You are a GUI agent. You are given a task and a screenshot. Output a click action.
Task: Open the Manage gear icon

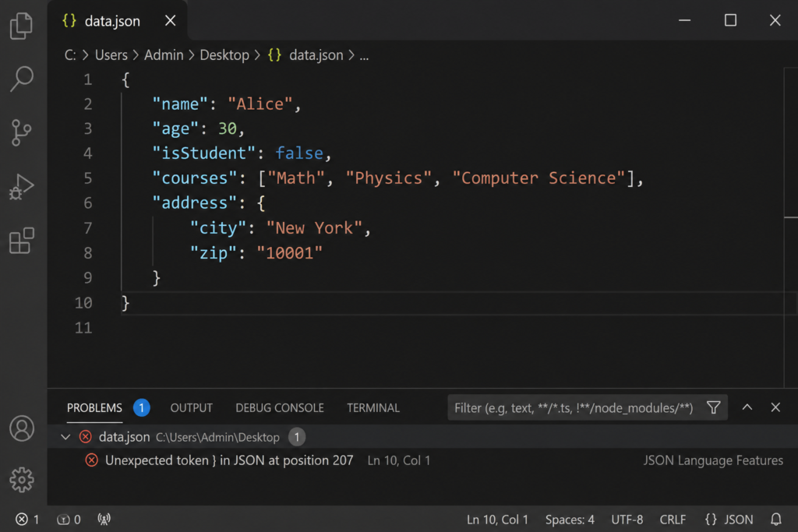[x=22, y=480]
